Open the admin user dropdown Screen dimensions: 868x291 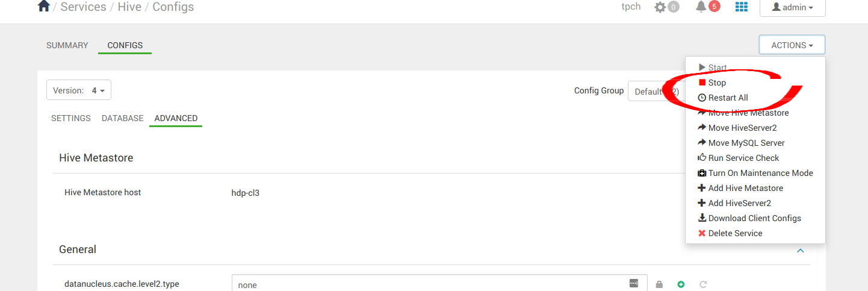point(792,7)
